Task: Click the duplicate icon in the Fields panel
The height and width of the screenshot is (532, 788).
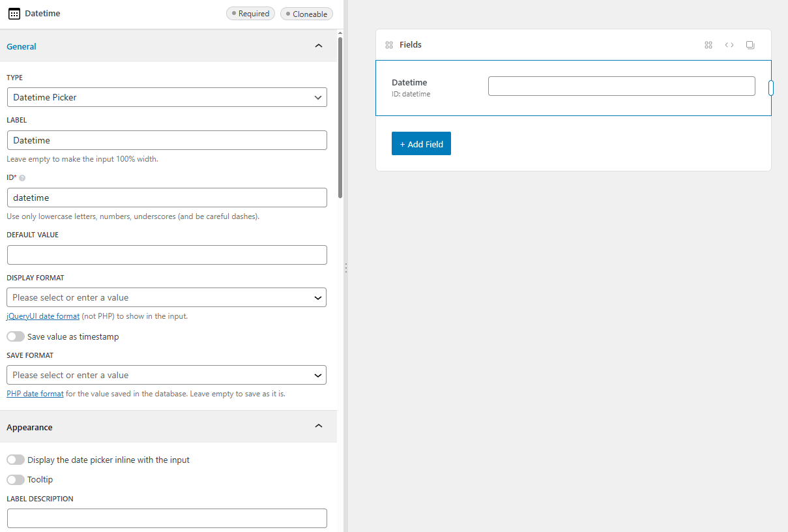Action: [x=750, y=44]
